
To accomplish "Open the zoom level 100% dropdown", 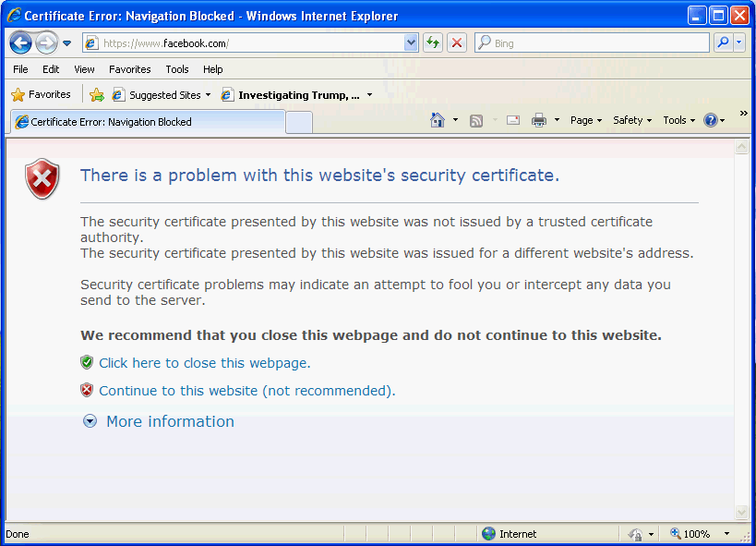I will pyautogui.click(x=726, y=534).
